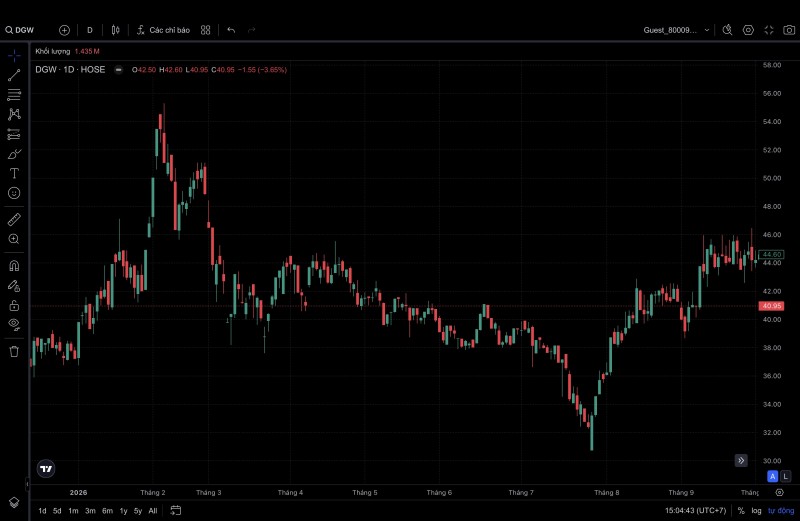This screenshot has width=800, height=521.
Task: Select the 6m time range
Action: pyautogui.click(x=107, y=511)
